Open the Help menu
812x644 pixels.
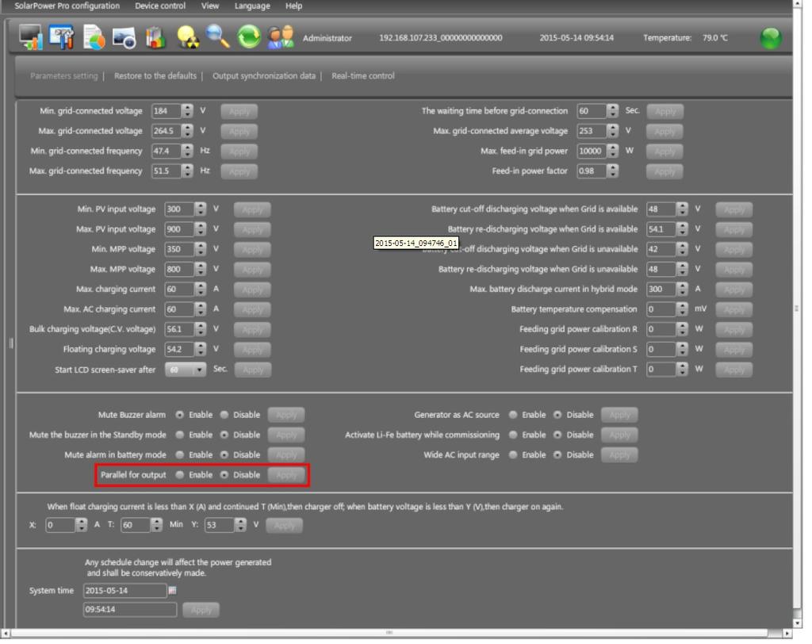pos(293,6)
